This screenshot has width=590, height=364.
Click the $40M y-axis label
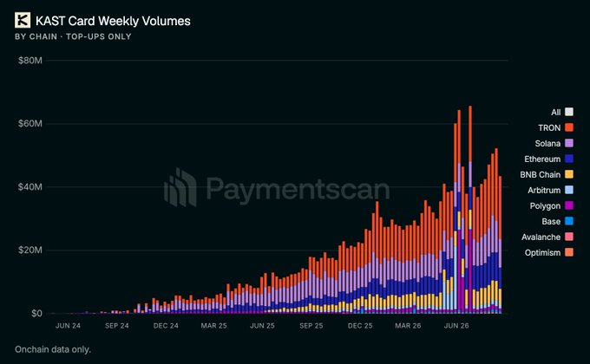coord(30,187)
